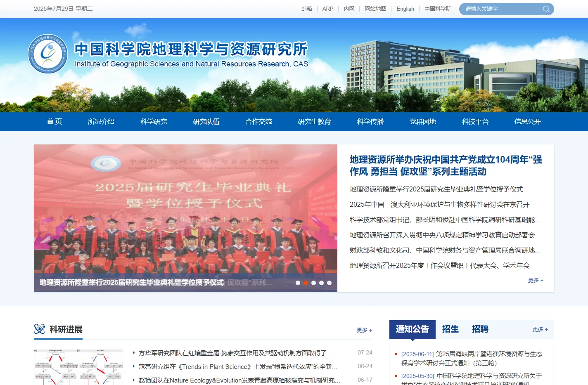
Task: Click the carousel caption 地理资源所隆重举行2025届研究生毕业典礼
Action: (x=131, y=283)
